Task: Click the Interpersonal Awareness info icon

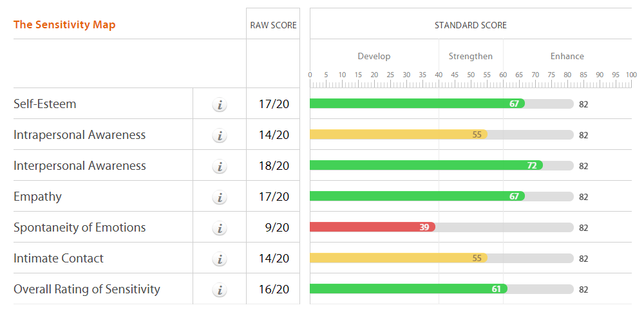Action: click(x=220, y=166)
